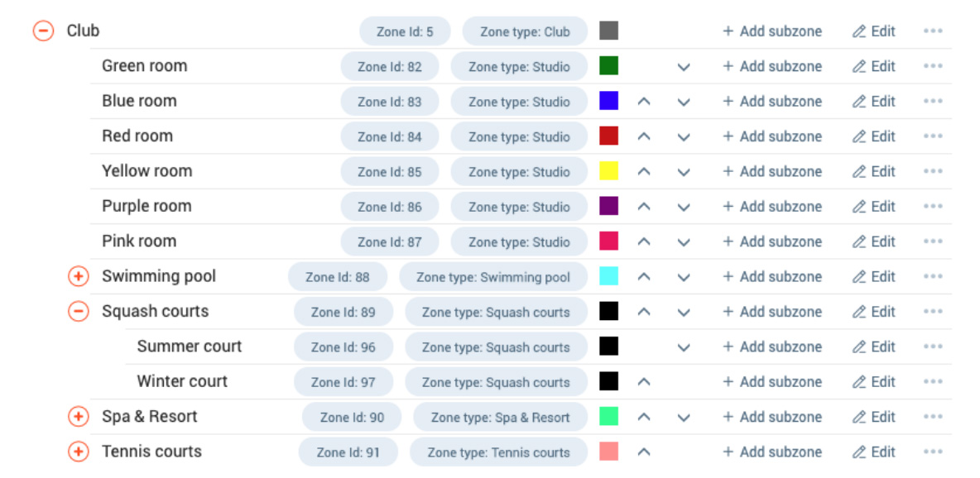Expand the Swimming pool zone
Screen dimensions: 980x478
point(78,276)
